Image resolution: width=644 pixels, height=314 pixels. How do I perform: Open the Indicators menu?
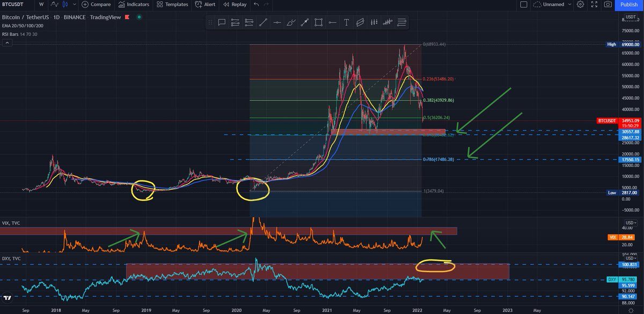[134, 4]
